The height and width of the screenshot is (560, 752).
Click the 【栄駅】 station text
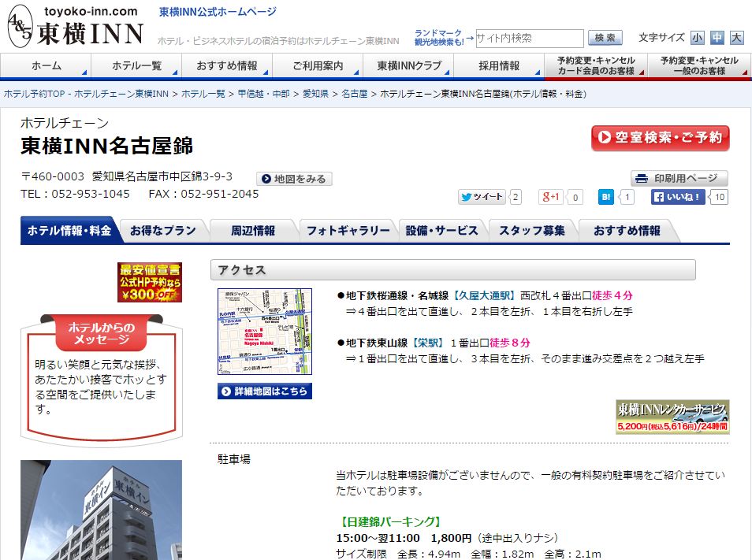pyautogui.click(x=428, y=343)
